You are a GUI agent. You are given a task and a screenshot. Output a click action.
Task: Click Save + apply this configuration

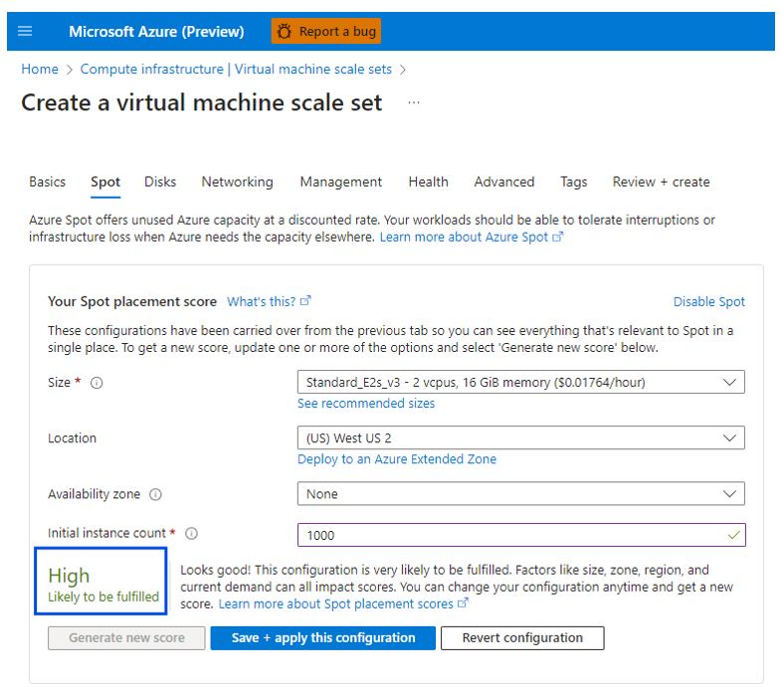click(x=323, y=637)
